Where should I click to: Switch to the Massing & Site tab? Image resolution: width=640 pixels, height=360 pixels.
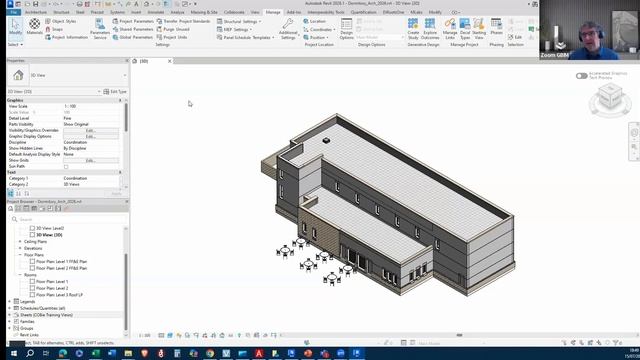204,12
